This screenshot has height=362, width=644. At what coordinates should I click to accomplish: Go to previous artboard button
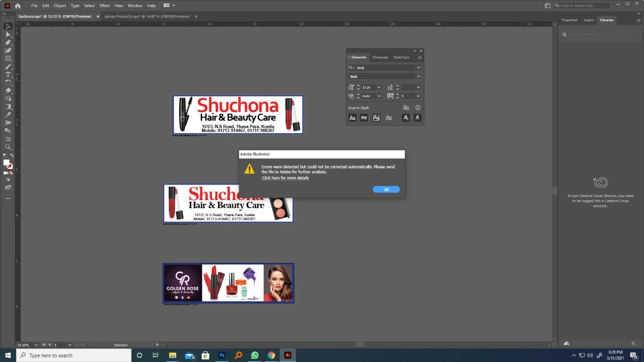click(x=49, y=345)
